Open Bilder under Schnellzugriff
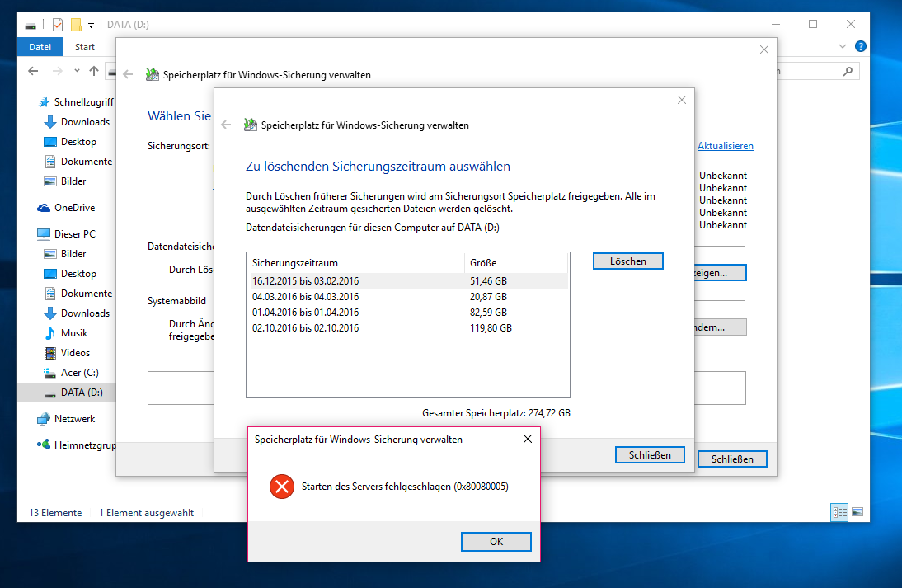 tap(65, 181)
